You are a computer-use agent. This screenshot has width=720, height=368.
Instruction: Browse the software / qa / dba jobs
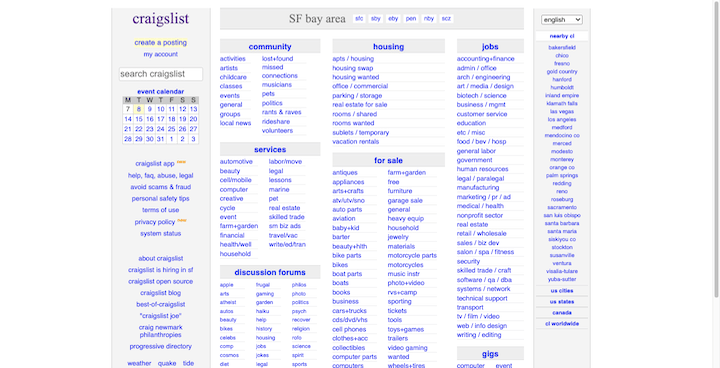tap(484, 280)
